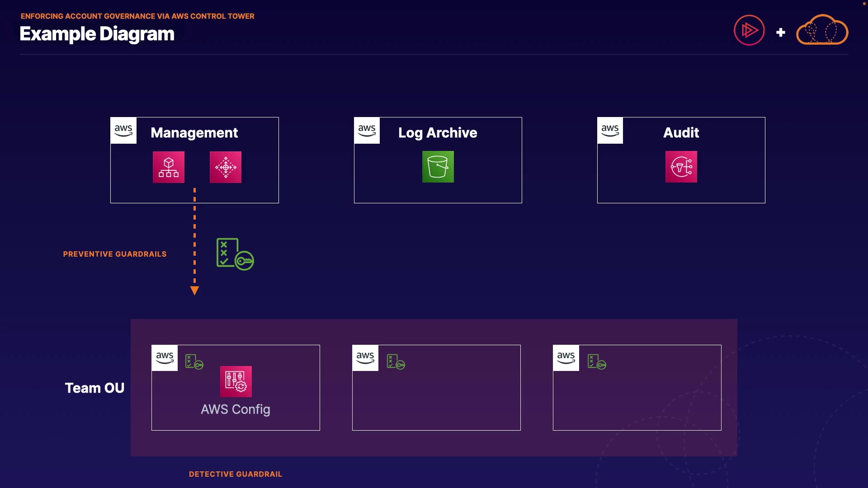Click the orange cloud guru logo

(822, 30)
